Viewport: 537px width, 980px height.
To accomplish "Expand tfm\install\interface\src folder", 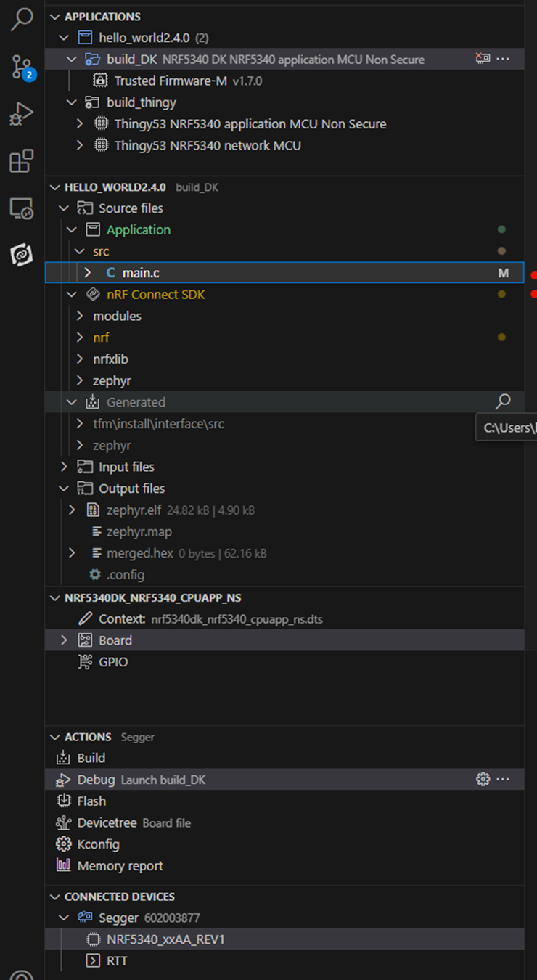I will click(x=80, y=424).
